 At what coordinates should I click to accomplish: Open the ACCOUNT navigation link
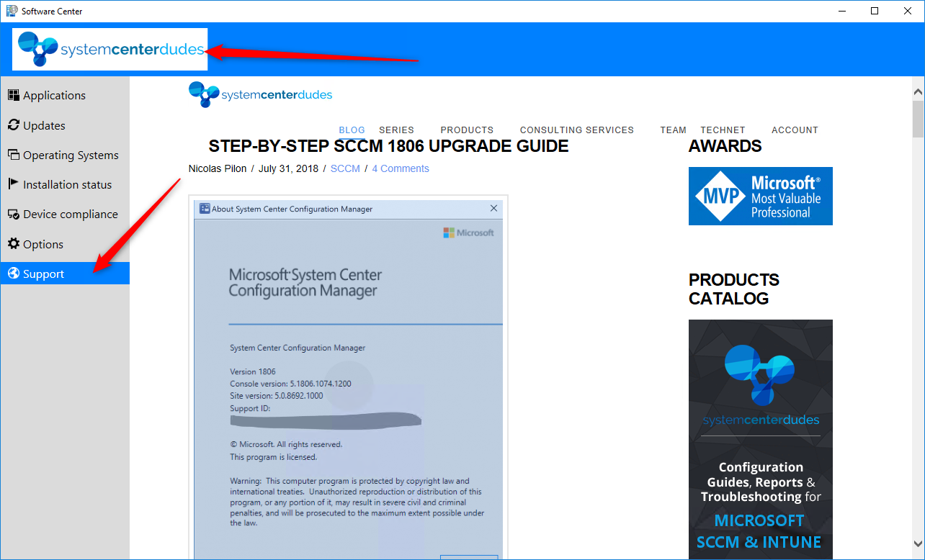pyautogui.click(x=795, y=130)
